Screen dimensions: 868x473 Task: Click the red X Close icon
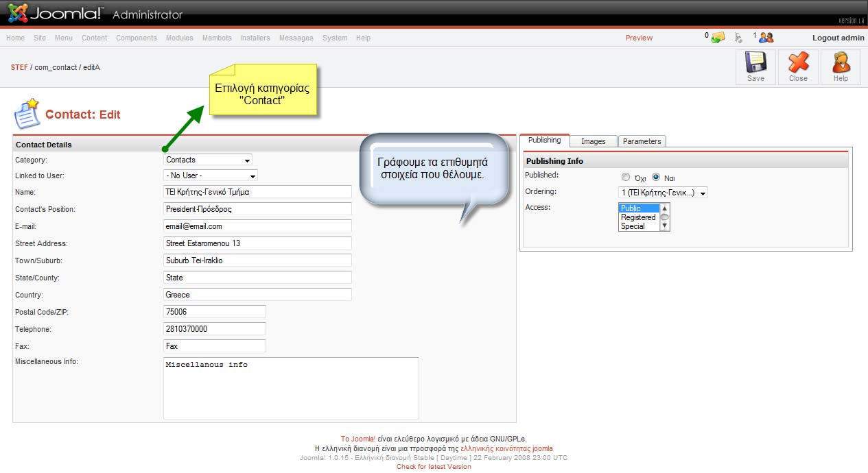tap(798, 63)
